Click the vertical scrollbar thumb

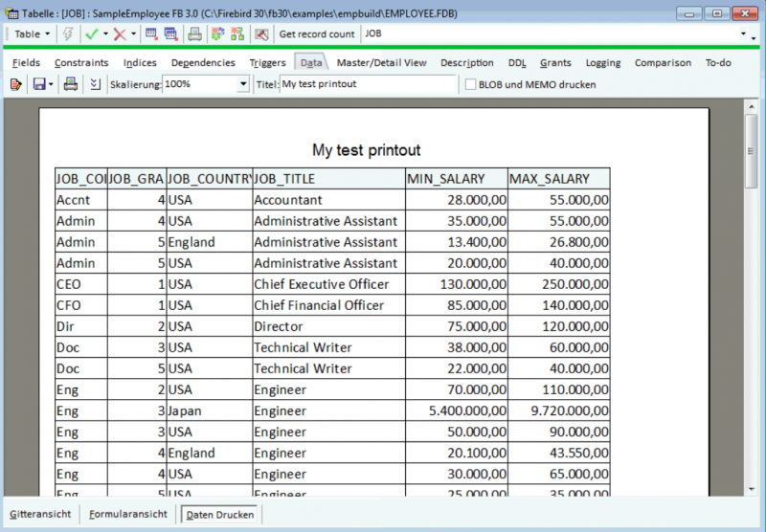751,151
